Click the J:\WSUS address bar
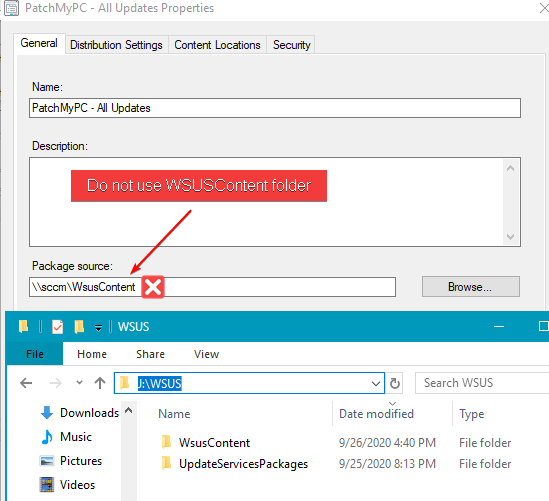Image resolution: width=549 pixels, height=501 pixels. point(249,383)
